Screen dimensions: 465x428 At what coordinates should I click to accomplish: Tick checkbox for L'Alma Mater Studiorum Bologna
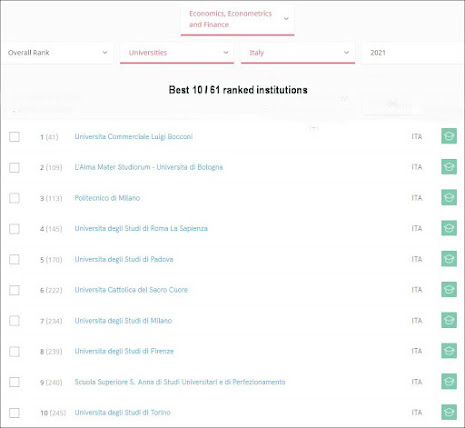pos(14,167)
